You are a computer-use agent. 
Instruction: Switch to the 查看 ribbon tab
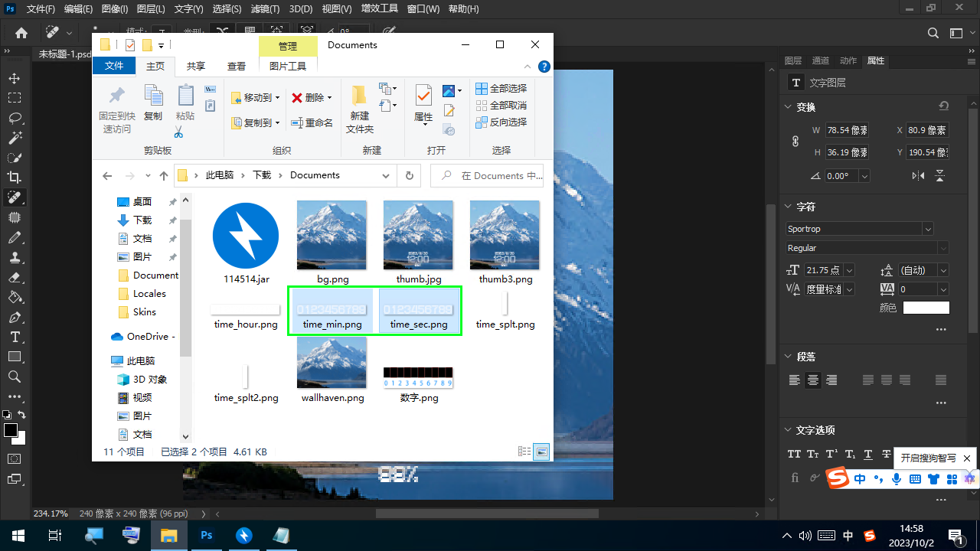(x=237, y=67)
